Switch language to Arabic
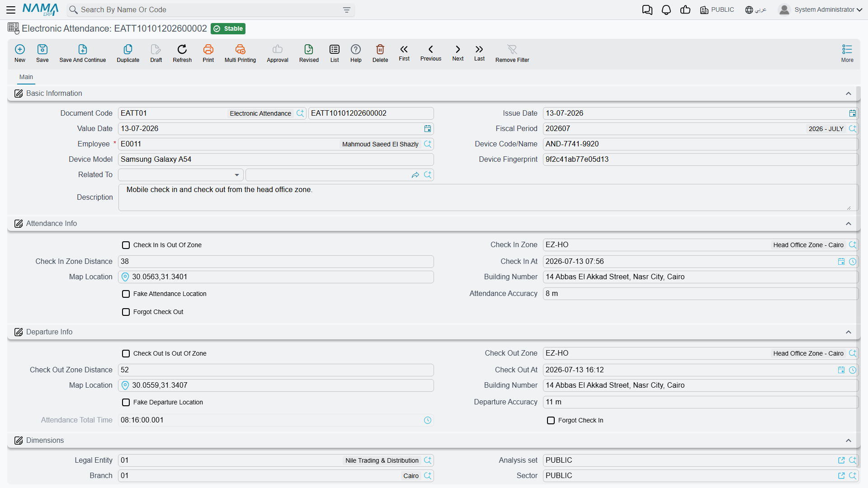 756,10
